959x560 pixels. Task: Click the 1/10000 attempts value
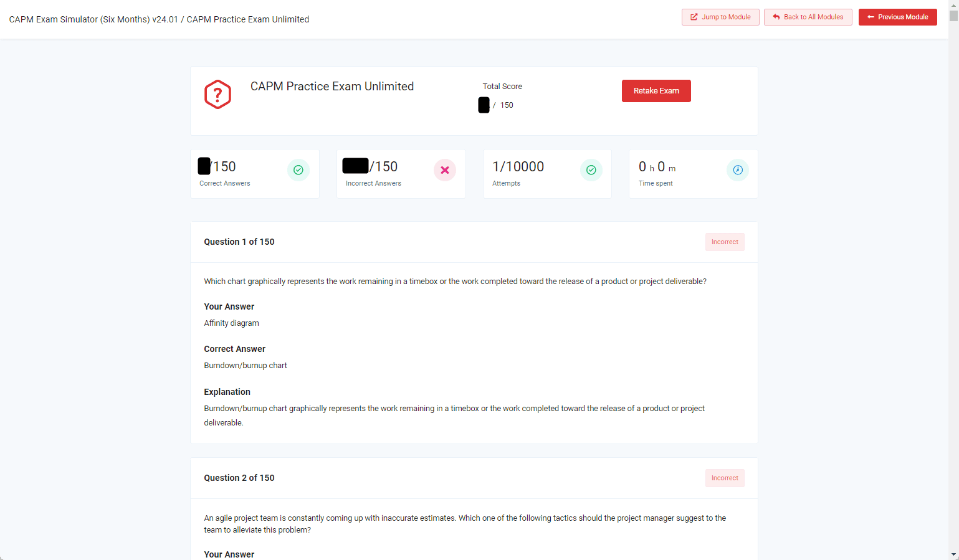518,167
